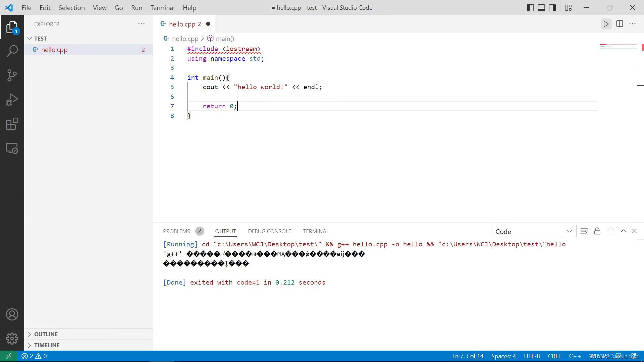
Task: Click hello.cpp in the breadcrumb
Action: pos(185,39)
